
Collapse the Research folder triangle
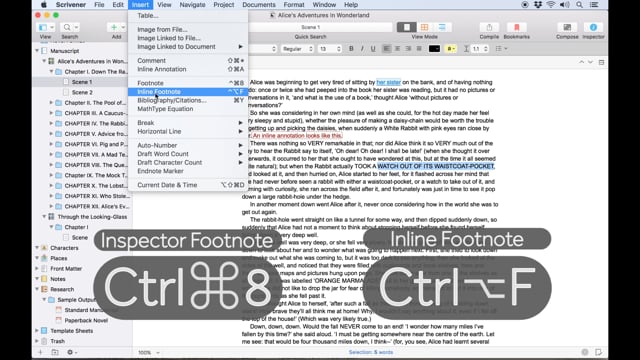[x=37, y=289]
